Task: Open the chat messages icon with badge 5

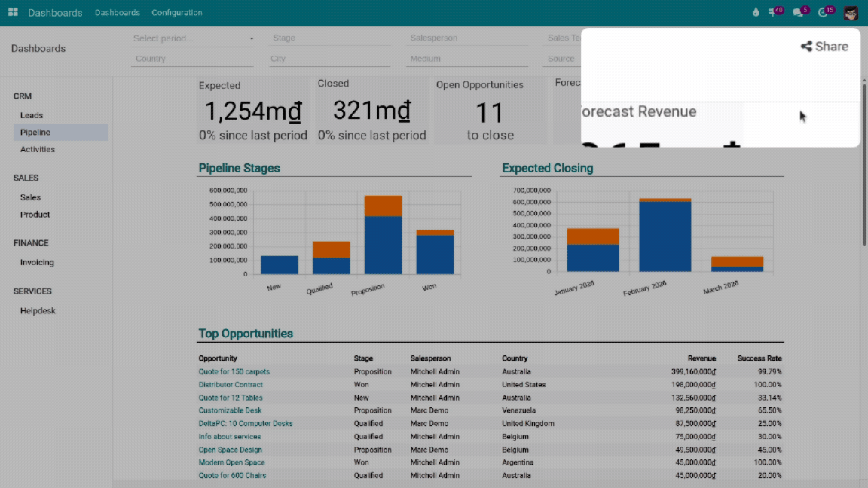Action: coord(799,13)
